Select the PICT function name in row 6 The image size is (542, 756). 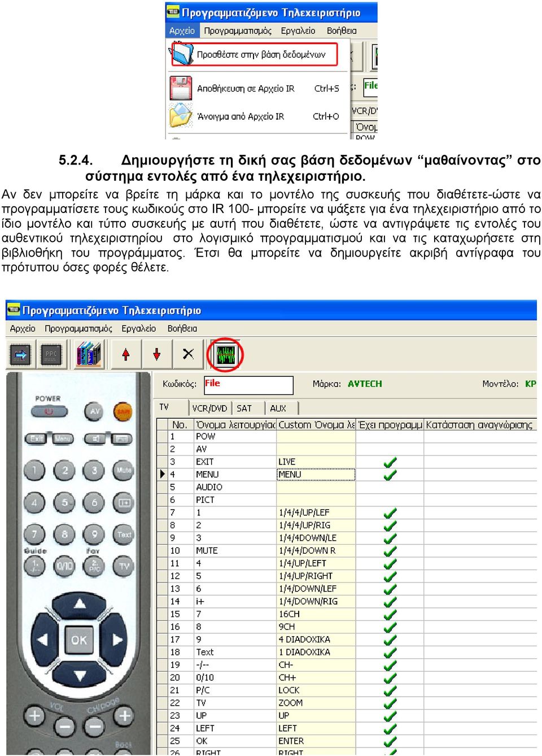click(235, 500)
